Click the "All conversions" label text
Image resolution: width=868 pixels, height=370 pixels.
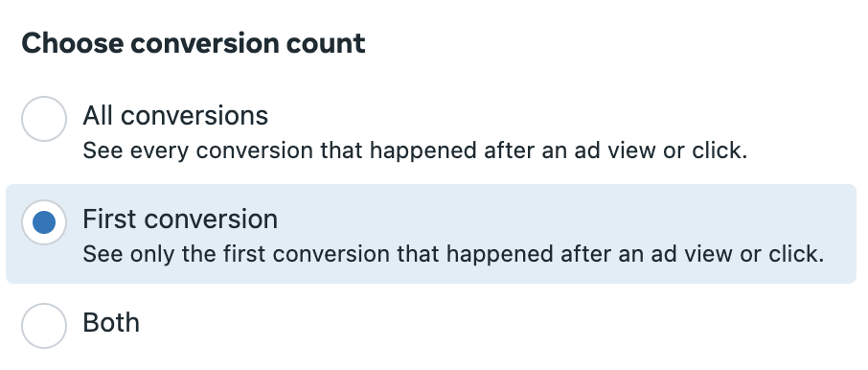[x=175, y=116]
